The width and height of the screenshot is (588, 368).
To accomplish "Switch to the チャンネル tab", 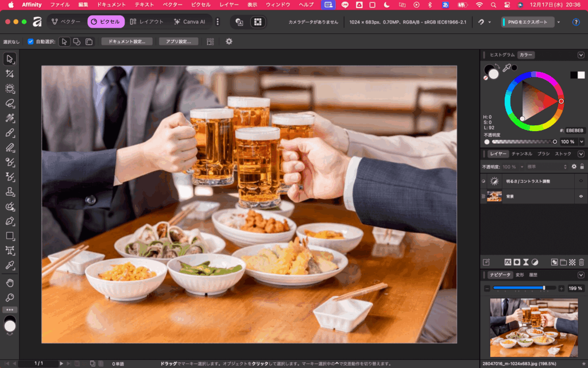I will point(521,154).
